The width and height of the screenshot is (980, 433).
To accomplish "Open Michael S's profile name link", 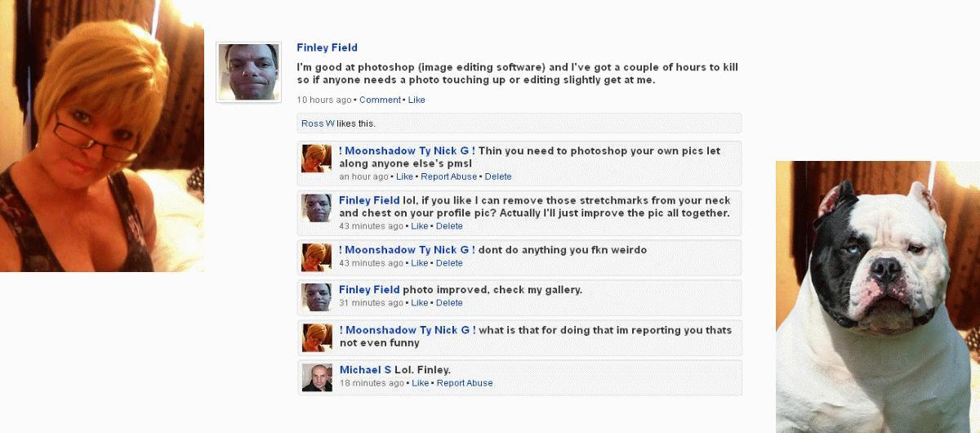I will (x=365, y=370).
